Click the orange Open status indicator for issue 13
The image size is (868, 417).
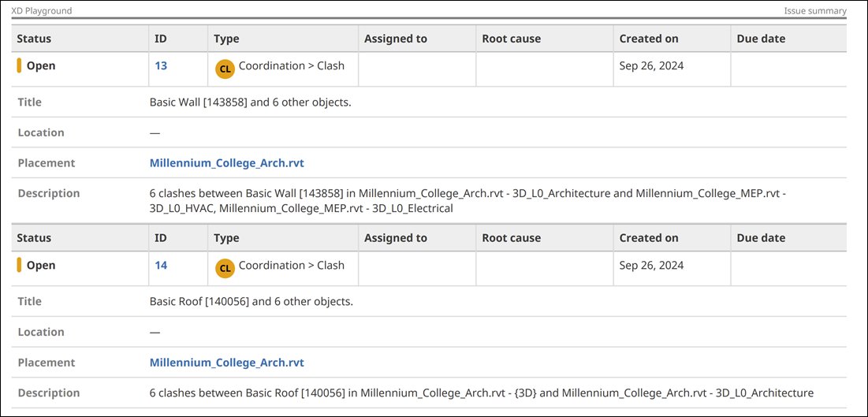click(x=20, y=66)
